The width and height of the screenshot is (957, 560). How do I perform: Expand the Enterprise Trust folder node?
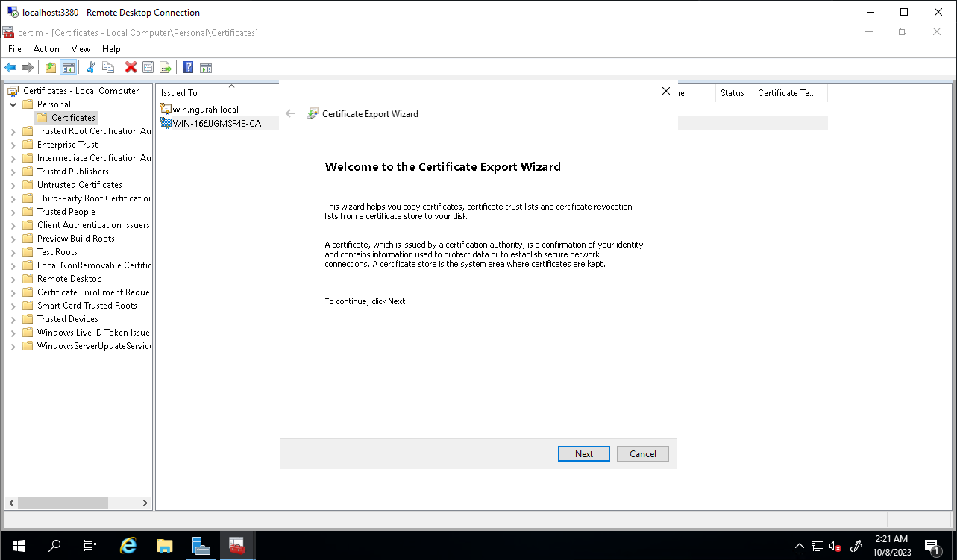(13, 145)
